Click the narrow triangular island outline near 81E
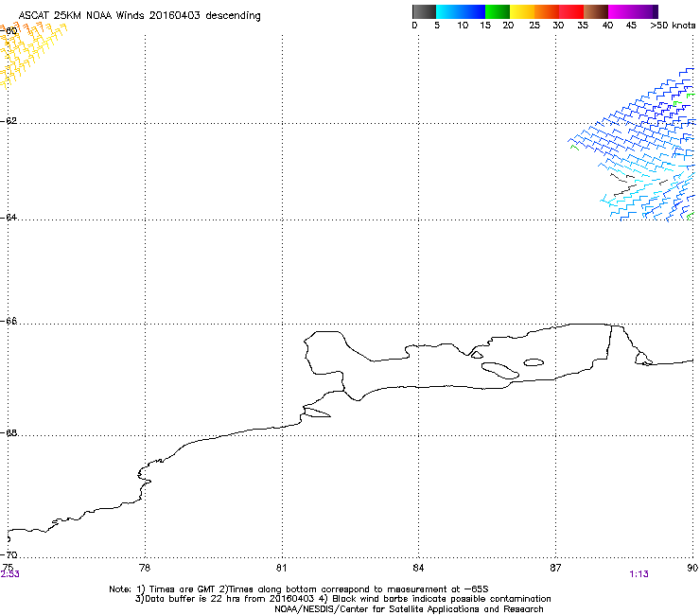This screenshot has width=700, height=615. coord(317,413)
